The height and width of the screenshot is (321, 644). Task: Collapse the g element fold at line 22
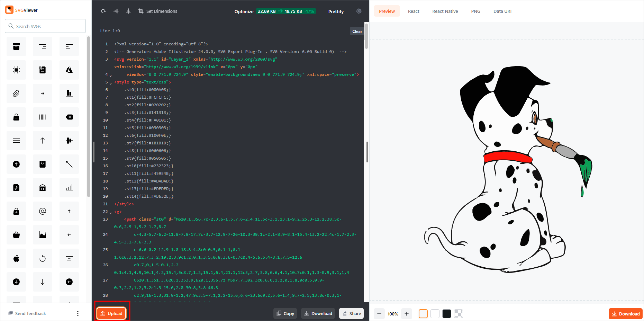point(111,212)
